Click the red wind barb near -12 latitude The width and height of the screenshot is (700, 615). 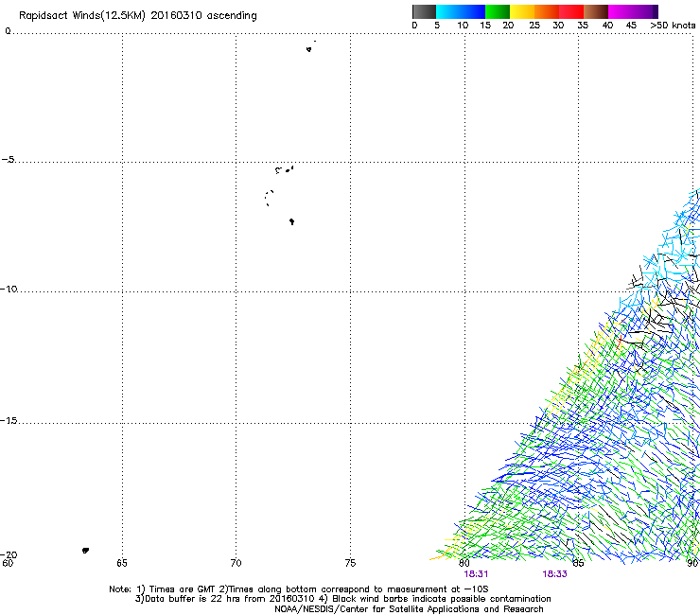click(x=620, y=342)
